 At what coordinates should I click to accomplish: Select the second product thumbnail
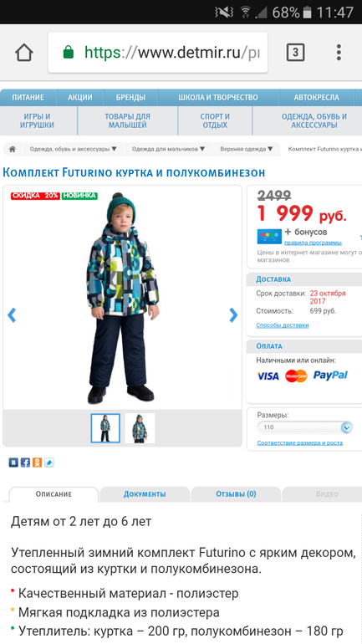pos(140,428)
